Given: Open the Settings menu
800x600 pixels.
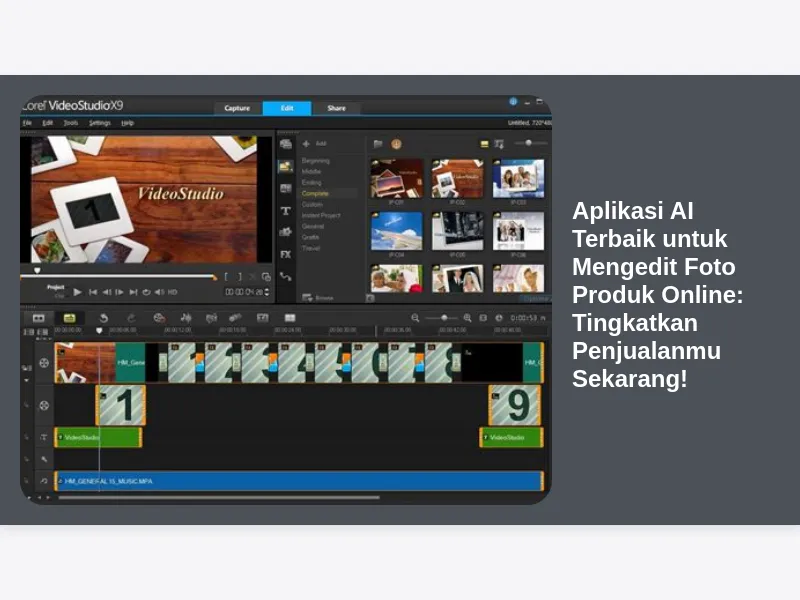Looking at the screenshot, I should (99, 123).
